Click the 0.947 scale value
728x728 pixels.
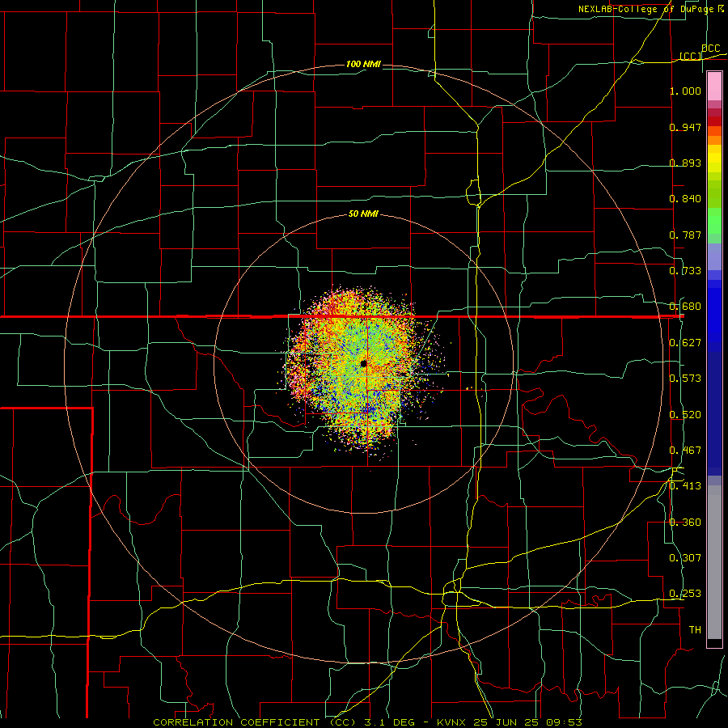(685, 127)
